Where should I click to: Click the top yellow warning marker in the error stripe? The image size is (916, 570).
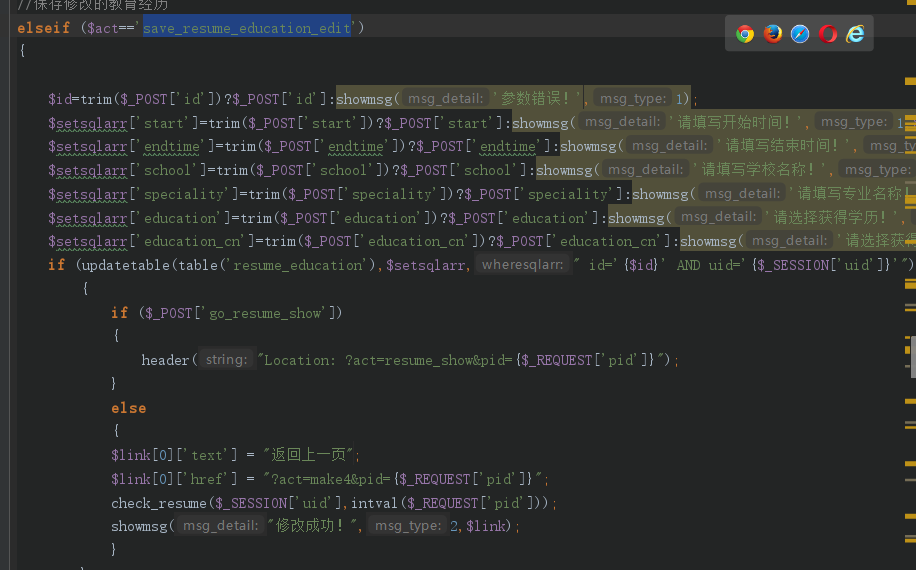[910, 82]
